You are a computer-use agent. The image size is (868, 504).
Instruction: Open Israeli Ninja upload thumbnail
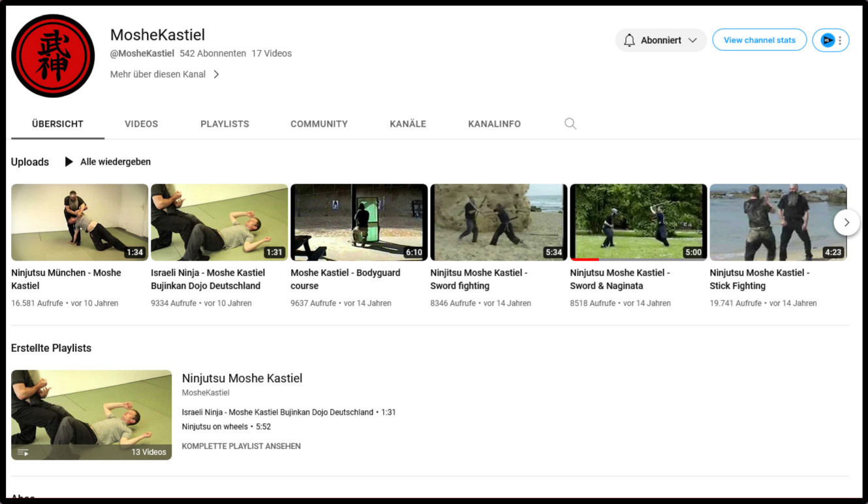click(x=219, y=223)
